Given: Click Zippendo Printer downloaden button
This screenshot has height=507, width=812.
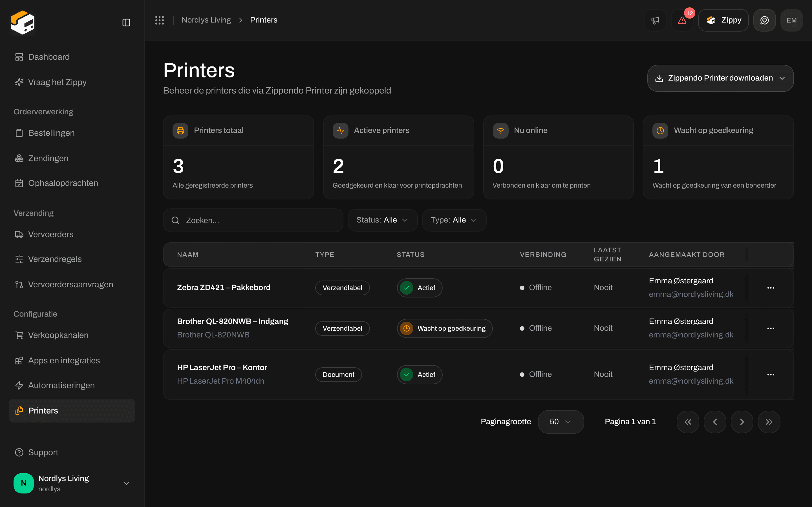Looking at the screenshot, I should click(x=720, y=78).
